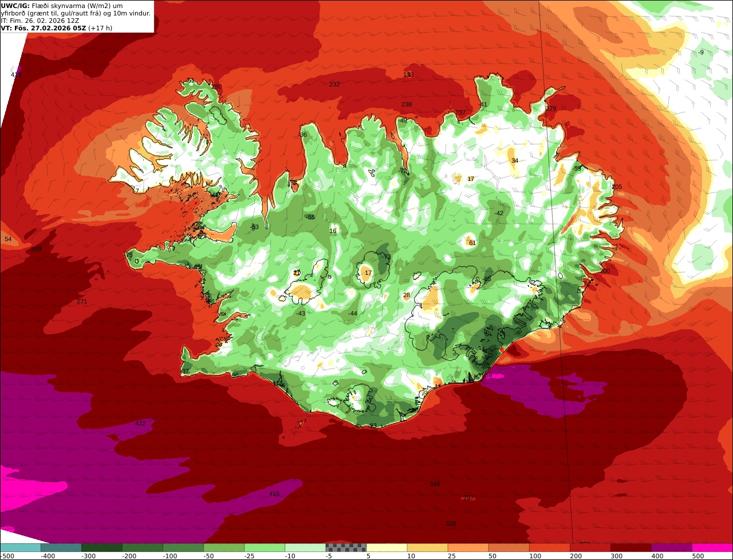Select the legend swatch between -200 and -100

(x=142, y=547)
